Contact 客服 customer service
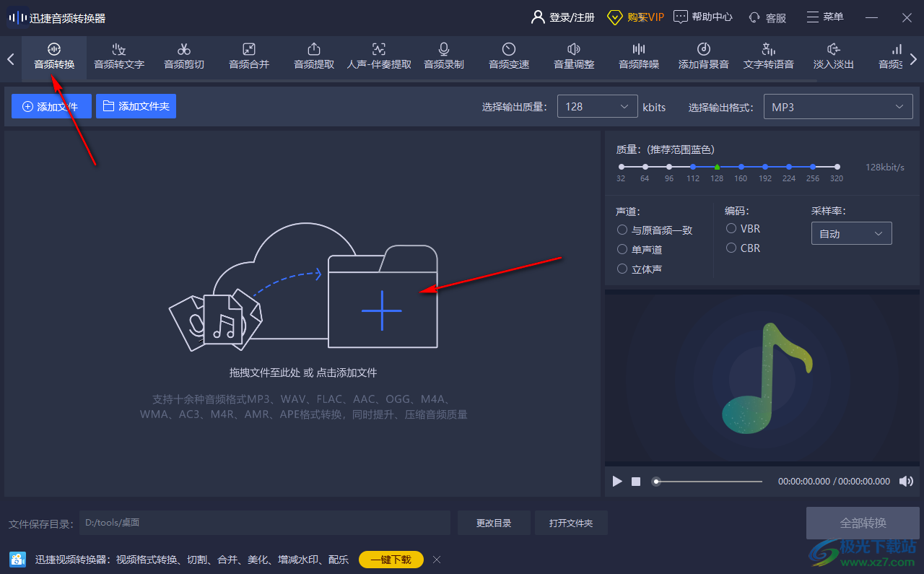The height and width of the screenshot is (574, 924). click(x=767, y=17)
